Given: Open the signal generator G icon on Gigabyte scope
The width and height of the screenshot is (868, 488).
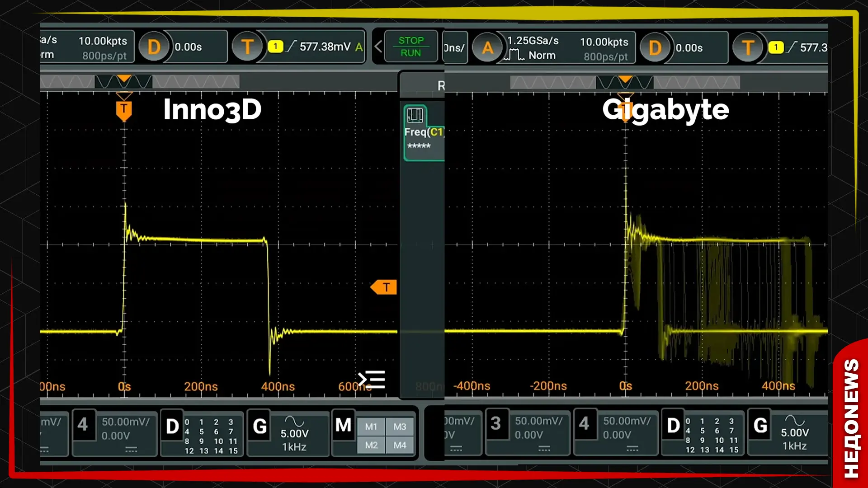Looking at the screenshot, I should coord(760,425).
